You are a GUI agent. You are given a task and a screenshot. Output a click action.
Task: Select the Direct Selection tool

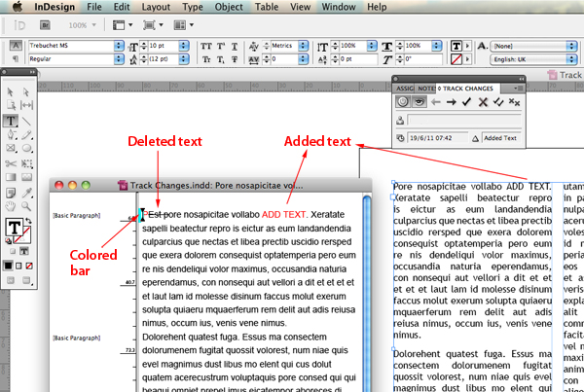click(x=25, y=91)
